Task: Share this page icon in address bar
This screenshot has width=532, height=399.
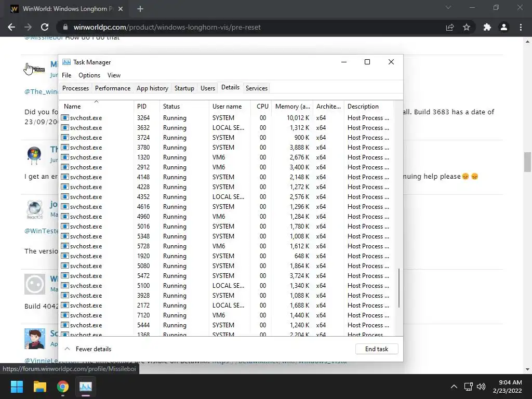Action: [x=450, y=27]
